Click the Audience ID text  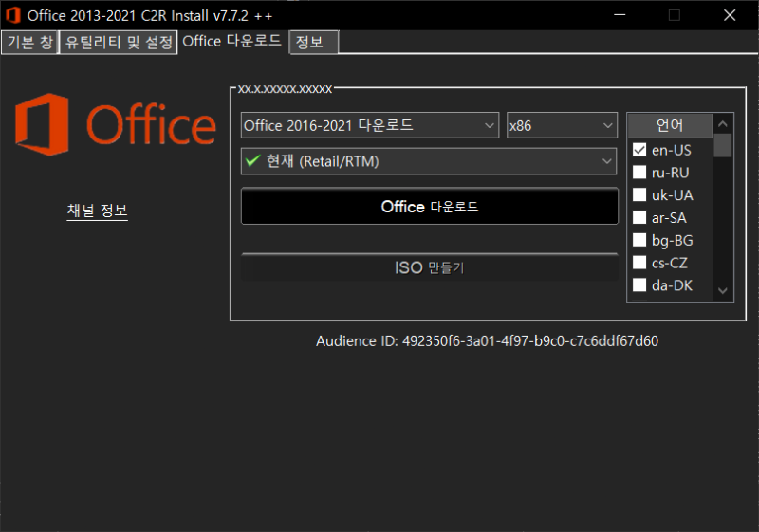click(x=487, y=341)
